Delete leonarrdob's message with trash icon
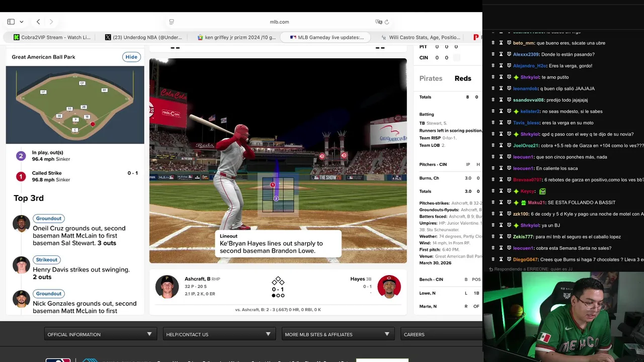The width and height of the screenshot is (644, 362). tap(493, 88)
